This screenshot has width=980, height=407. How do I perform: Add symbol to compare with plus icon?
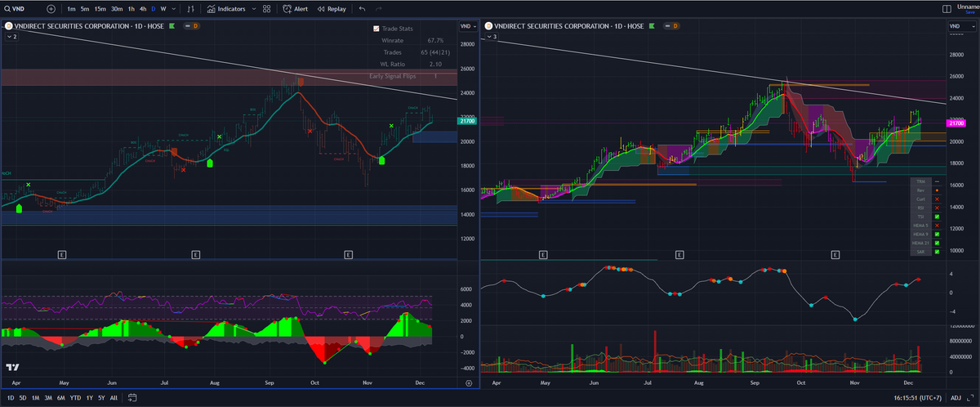pos(51,8)
